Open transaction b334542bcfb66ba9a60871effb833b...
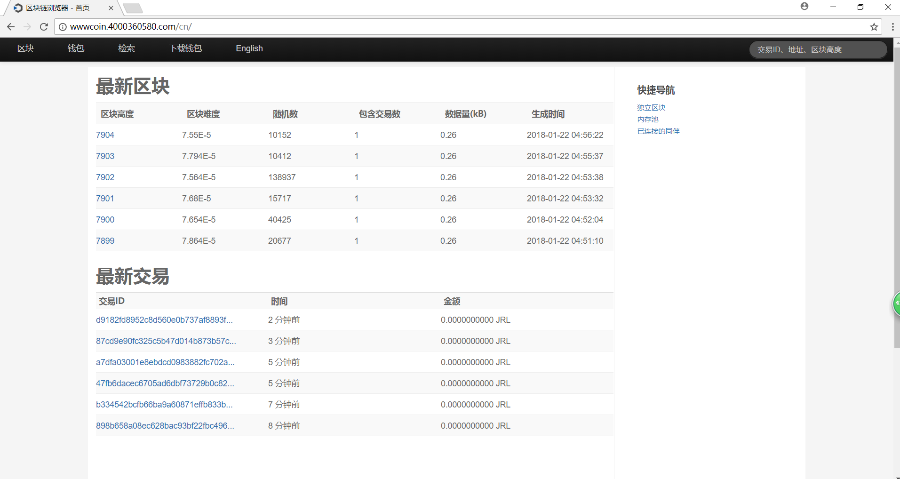Image resolution: width=900 pixels, height=479 pixels. click(164, 404)
